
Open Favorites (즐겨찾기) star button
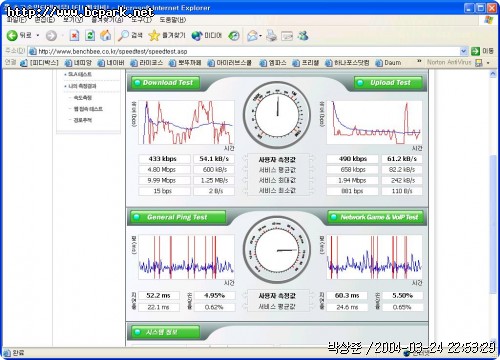click(167, 35)
